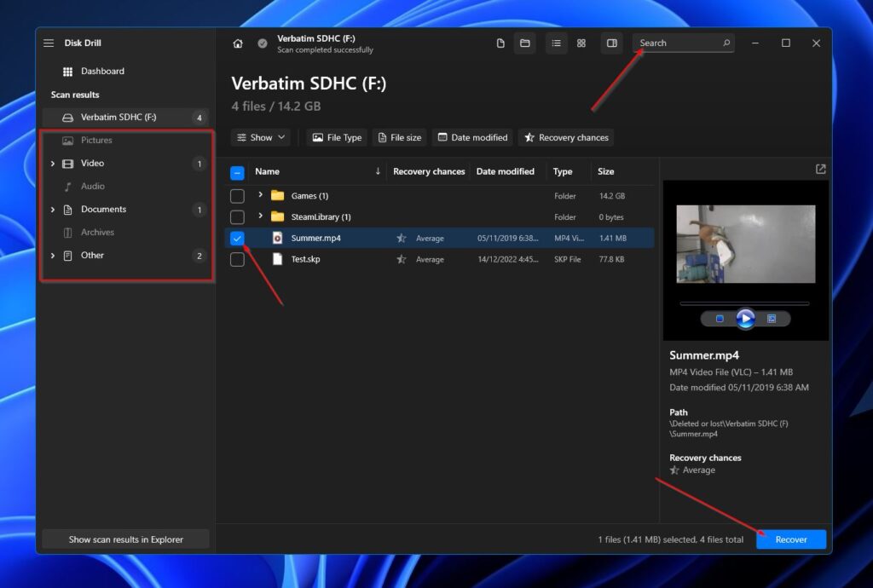Expand the Video category in the sidebar
Image resolution: width=873 pixels, height=588 pixels.
53,163
